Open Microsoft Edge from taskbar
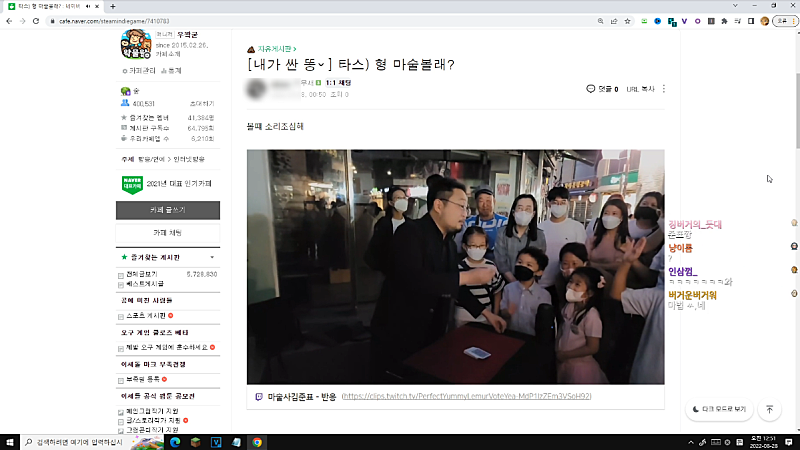800x450 pixels. point(175,442)
